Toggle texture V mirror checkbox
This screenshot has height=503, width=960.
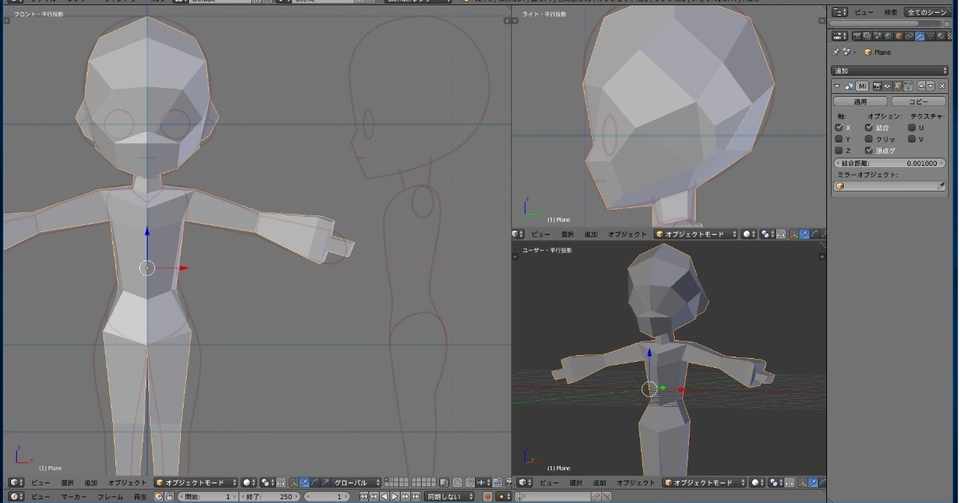(x=912, y=138)
